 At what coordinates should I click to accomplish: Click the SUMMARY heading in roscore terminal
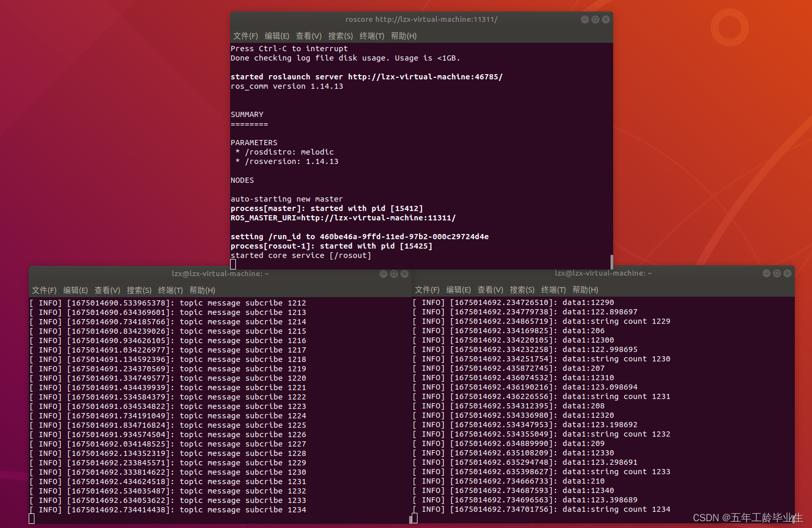tap(247, 114)
